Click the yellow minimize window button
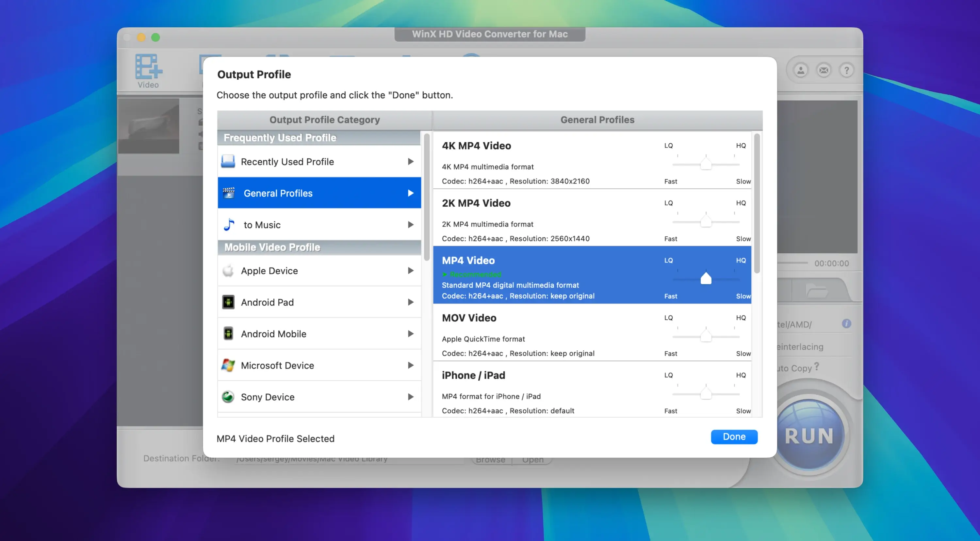This screenshot has height=541, width=980. pos(141,37)
